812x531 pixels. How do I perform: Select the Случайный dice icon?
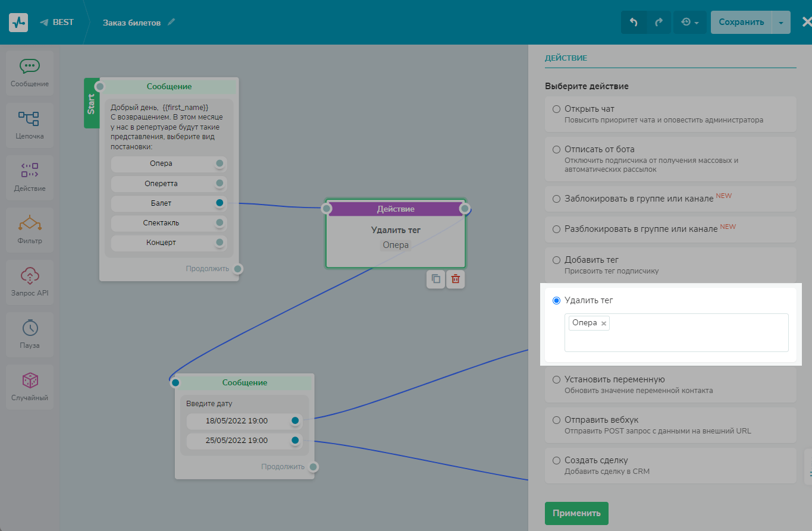[x=30, y=381]
